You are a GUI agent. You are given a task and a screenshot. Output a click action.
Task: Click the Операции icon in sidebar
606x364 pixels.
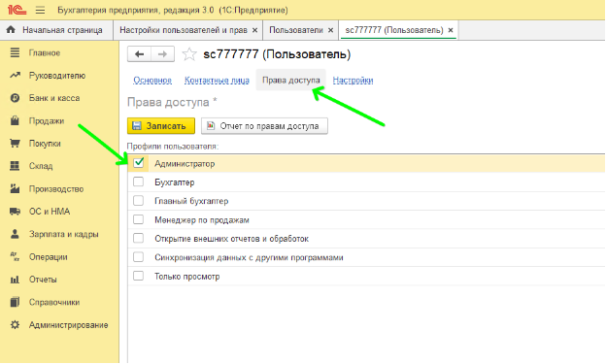click(x=15, y=256)
